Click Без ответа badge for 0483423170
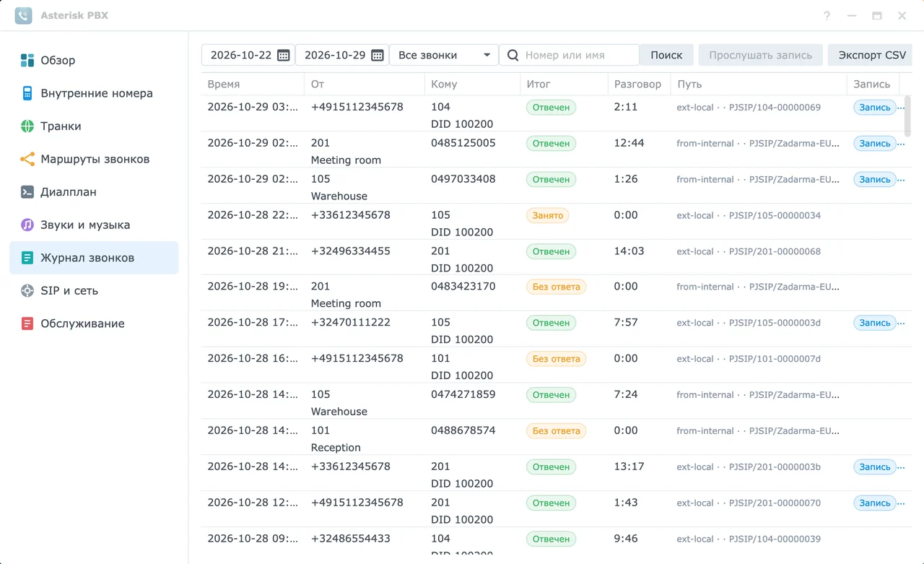Viewport: 924px width, 564px height. click(556, 287)
